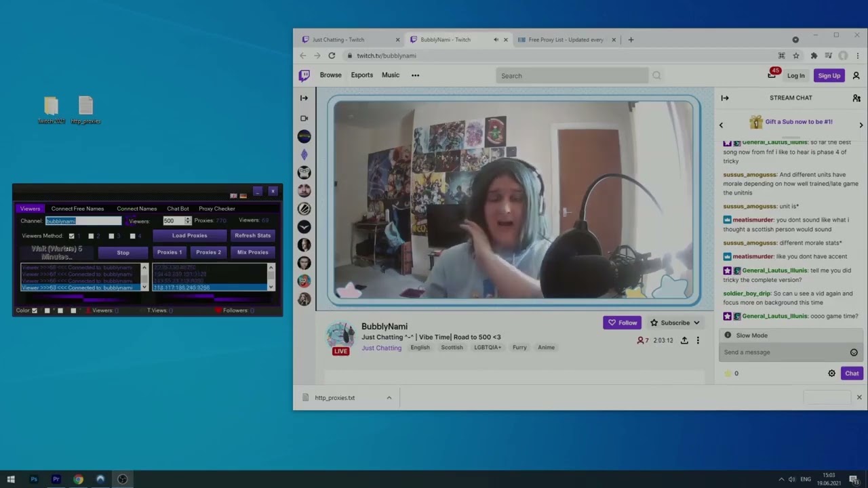The image size is (868, 488).
Task: Open the emote picker in chat
Action: [x=854, y=352]
